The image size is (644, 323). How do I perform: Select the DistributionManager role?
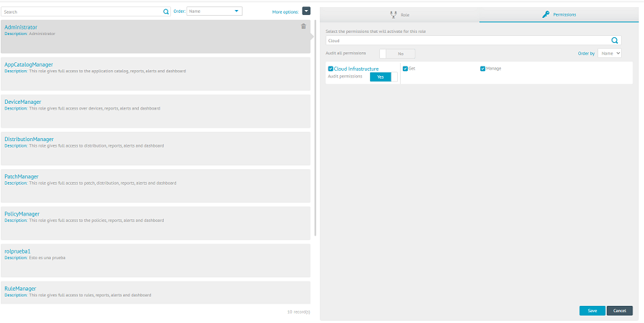point(156,149)
